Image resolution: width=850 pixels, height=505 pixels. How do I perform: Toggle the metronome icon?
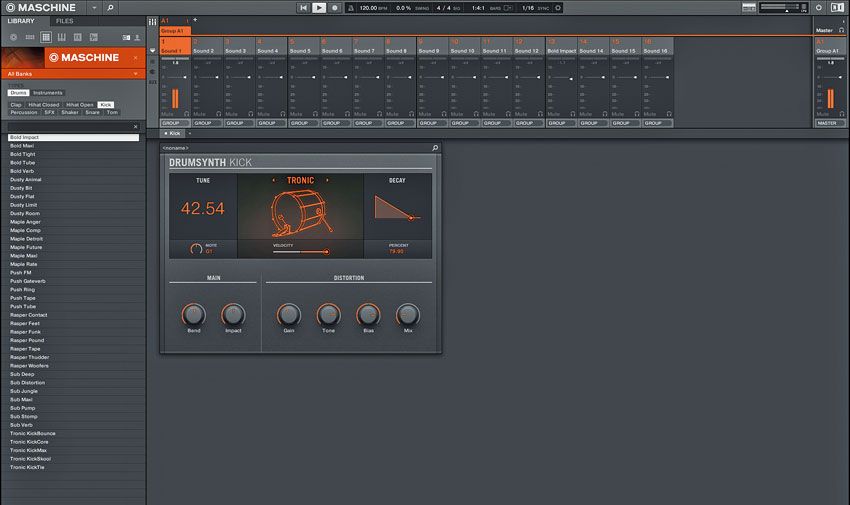(x=351, y=8)
